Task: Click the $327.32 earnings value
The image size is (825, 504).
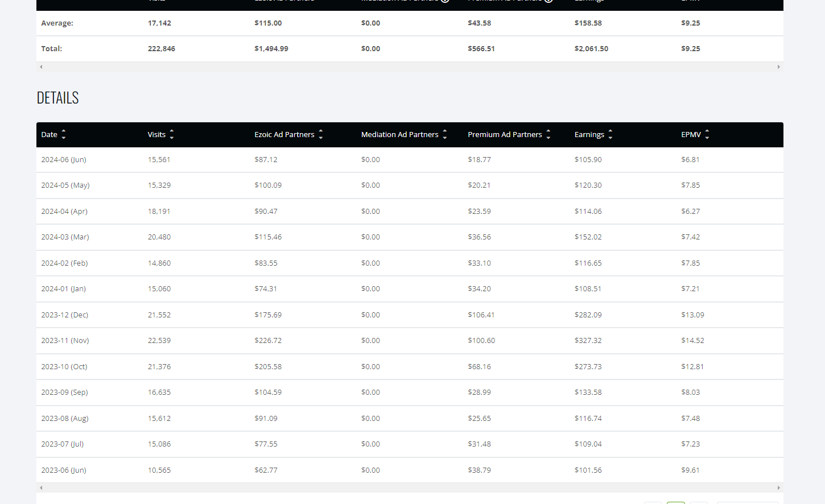Action: click(588, 341)
